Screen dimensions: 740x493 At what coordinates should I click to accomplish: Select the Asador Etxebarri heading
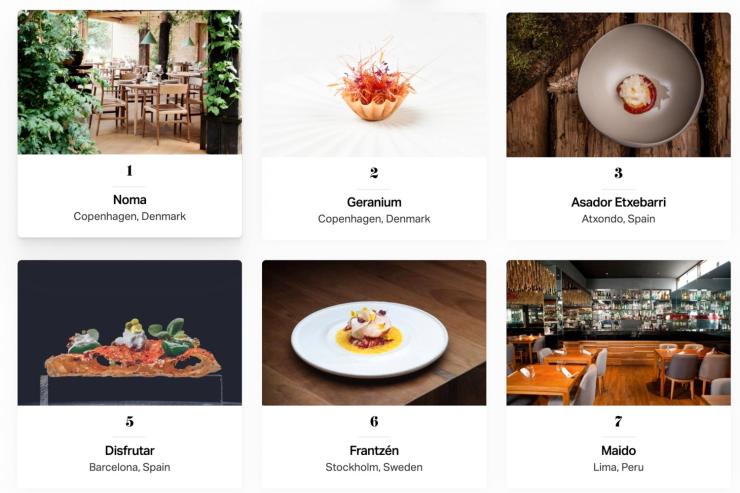click(618, 202)
